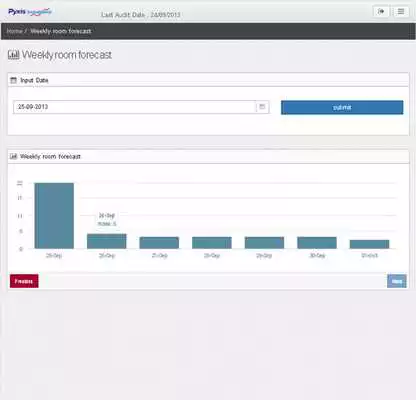416x400 pixels.
Task: Open the calendar picker beside the date field
Action: click(x=262, y=107)
